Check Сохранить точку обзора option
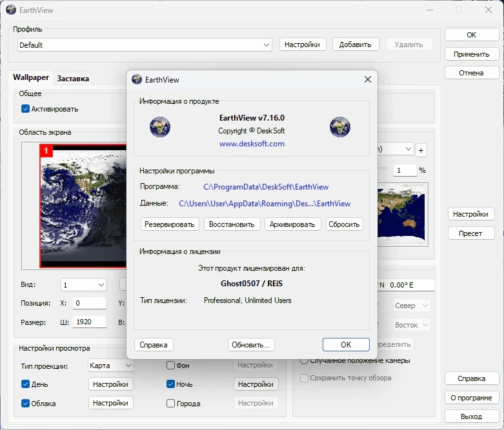This screenshot has height=430, width=504. 304,378
